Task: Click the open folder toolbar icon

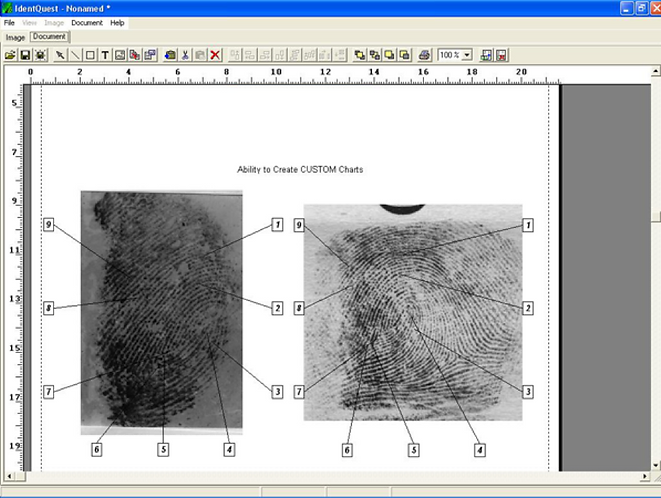Action: tap(11, 55)
